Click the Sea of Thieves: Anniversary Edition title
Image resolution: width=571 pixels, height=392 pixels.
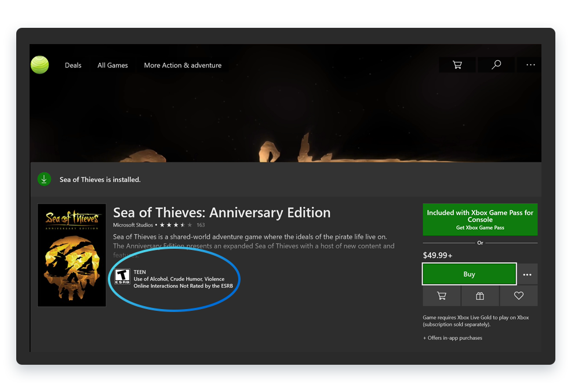[222, 213]
